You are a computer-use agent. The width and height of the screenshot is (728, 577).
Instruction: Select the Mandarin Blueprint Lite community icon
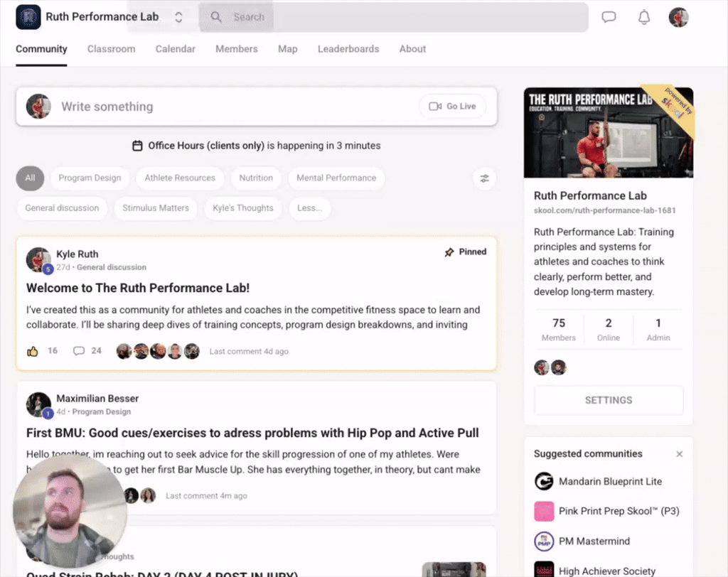543,481
